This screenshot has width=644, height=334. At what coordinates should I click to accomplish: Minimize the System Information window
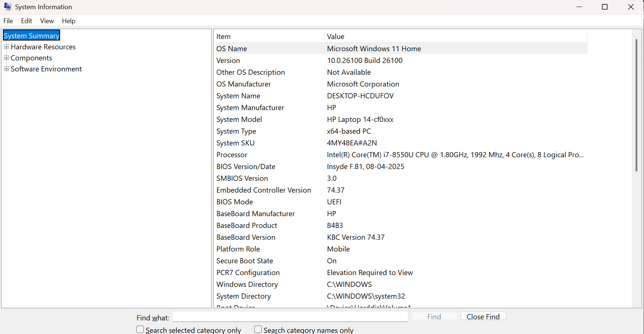click(579, 7)
